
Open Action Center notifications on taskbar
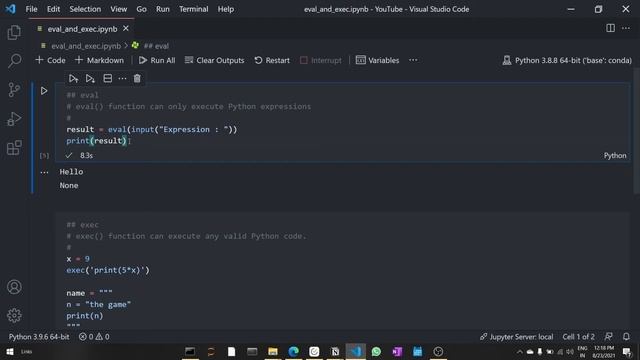[627, 351]
